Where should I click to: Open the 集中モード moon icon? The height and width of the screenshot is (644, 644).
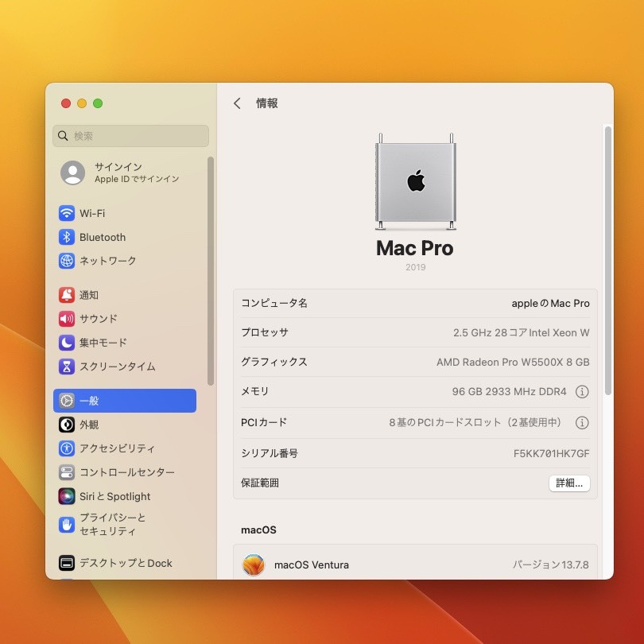[x=67, y=343]
